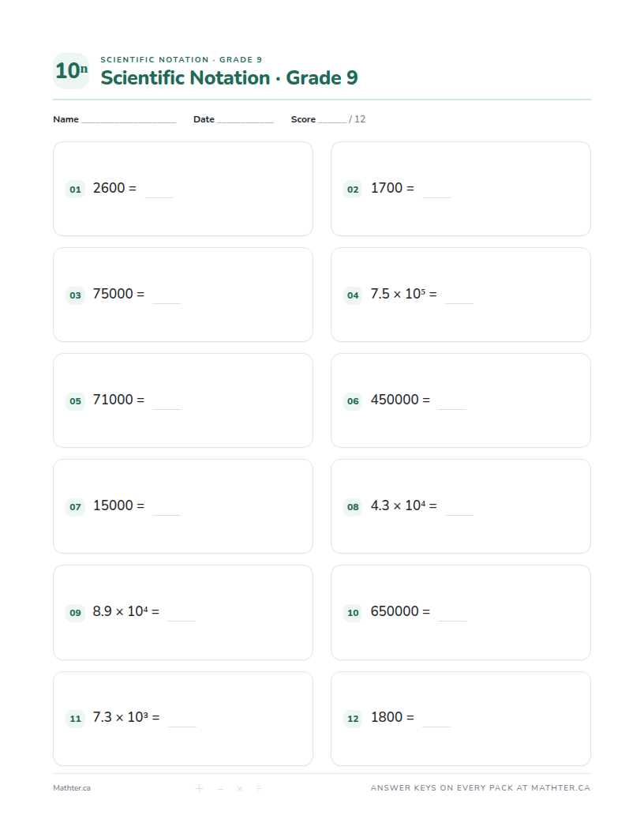
Task: Click the title 'Scientific Notation · Grade 9'
Action: pyautogui.click(x=229, y=77)
